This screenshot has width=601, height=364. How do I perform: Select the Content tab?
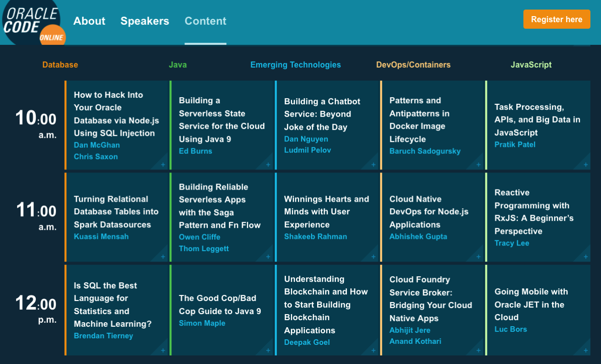[x=205, y=21]
